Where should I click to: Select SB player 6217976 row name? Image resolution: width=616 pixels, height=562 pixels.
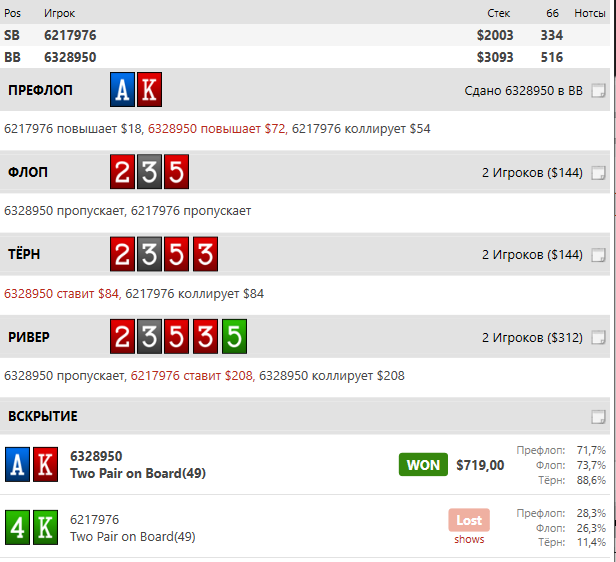click(70, 35)
